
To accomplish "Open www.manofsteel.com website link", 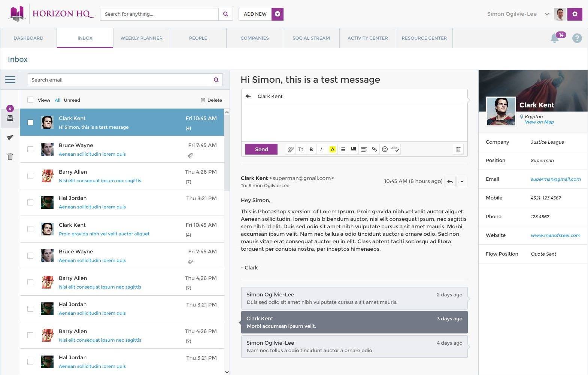I will 555,235.
